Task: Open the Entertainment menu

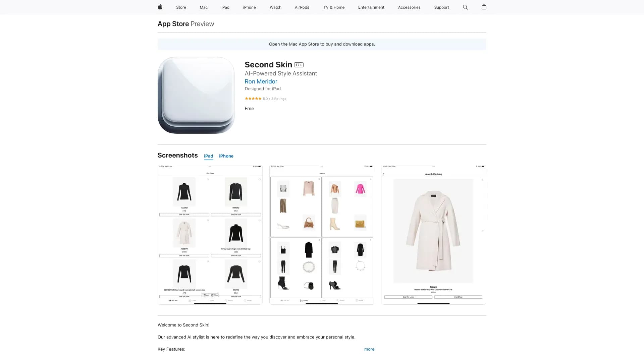Action: pos(371,7)
